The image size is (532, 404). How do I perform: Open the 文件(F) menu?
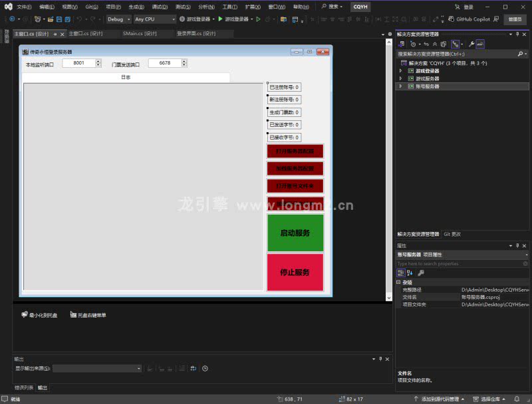pyautogui.click(x=24, y=7)
